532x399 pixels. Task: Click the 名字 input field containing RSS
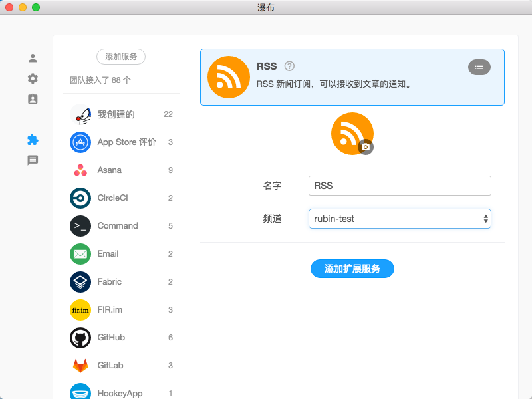click(400, 186)
